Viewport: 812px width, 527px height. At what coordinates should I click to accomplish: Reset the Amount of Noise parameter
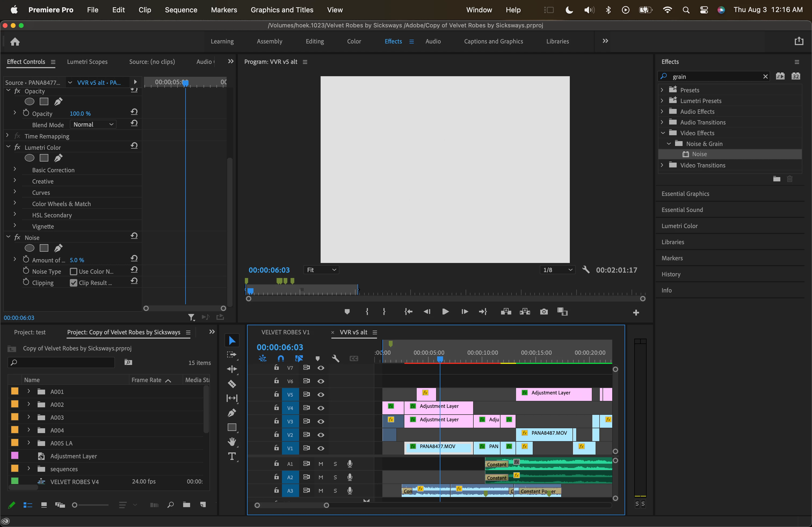pos(134,258)
